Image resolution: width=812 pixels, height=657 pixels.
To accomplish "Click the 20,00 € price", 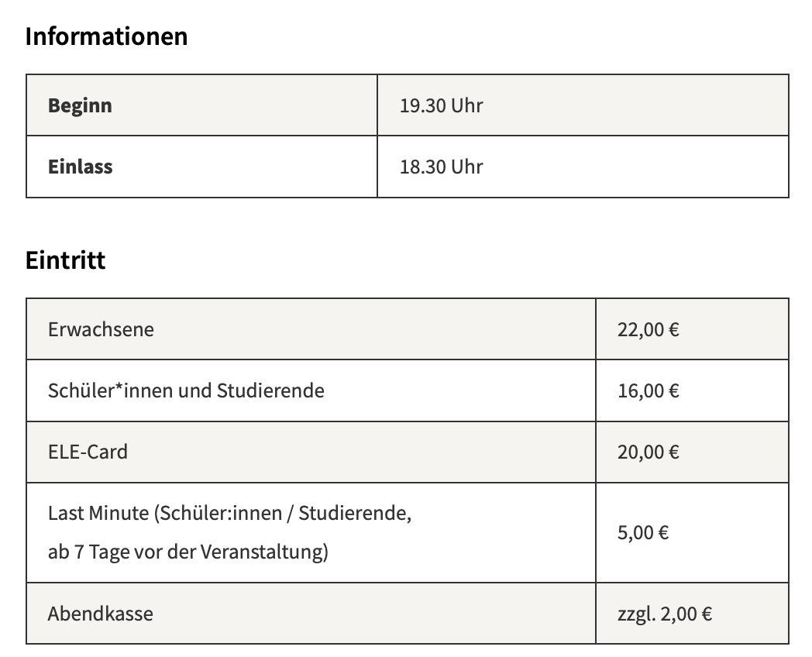I will tap(649, 452).
